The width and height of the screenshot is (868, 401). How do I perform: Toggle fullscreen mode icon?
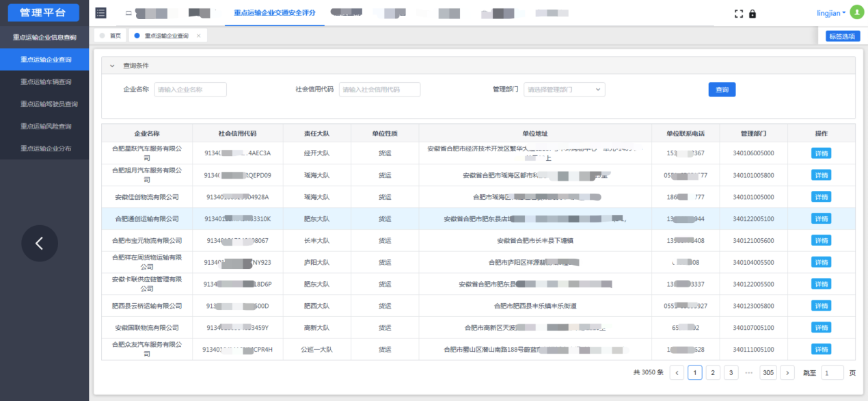(738, 14)
